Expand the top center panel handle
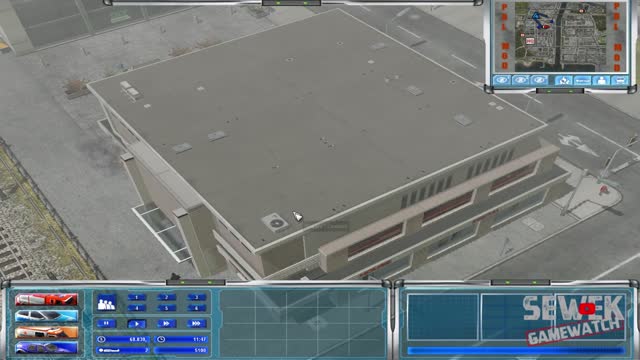 click(x=291, y=3)
